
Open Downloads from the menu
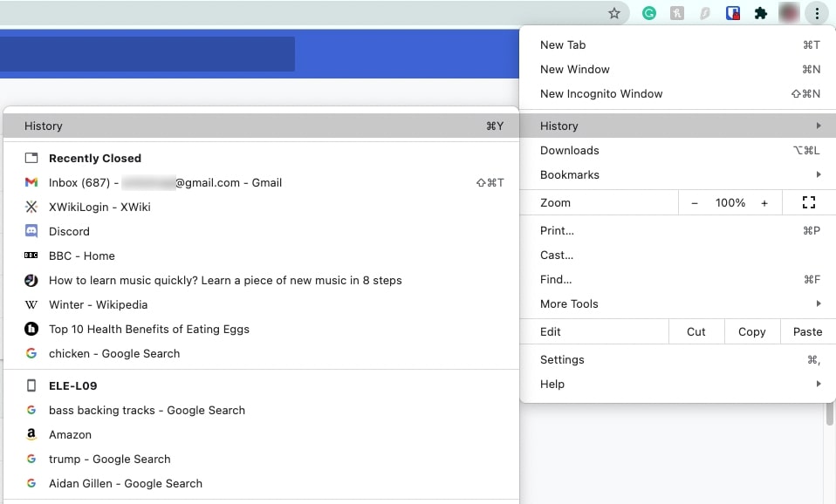(x=678, y=150)
